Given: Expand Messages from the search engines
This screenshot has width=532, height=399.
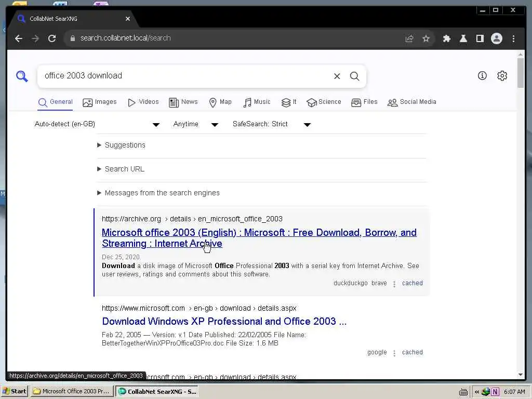Looking at the screenshot, I should point(158,193).
